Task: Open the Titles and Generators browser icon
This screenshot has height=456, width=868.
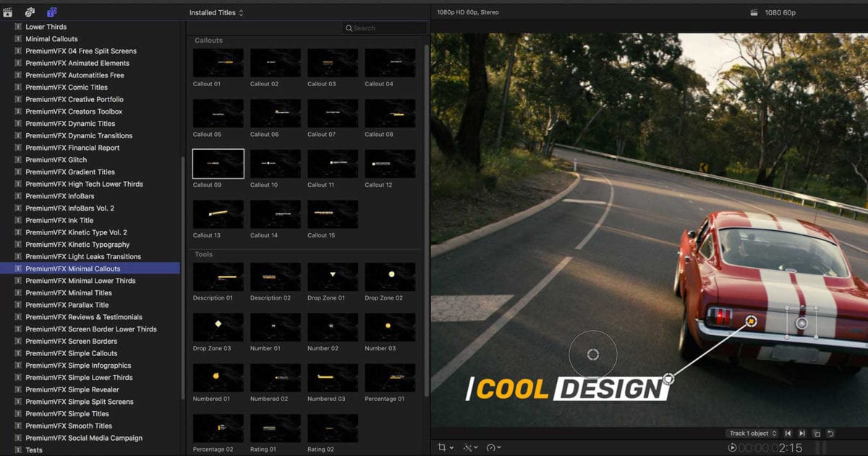Action: tap(51, 12)
